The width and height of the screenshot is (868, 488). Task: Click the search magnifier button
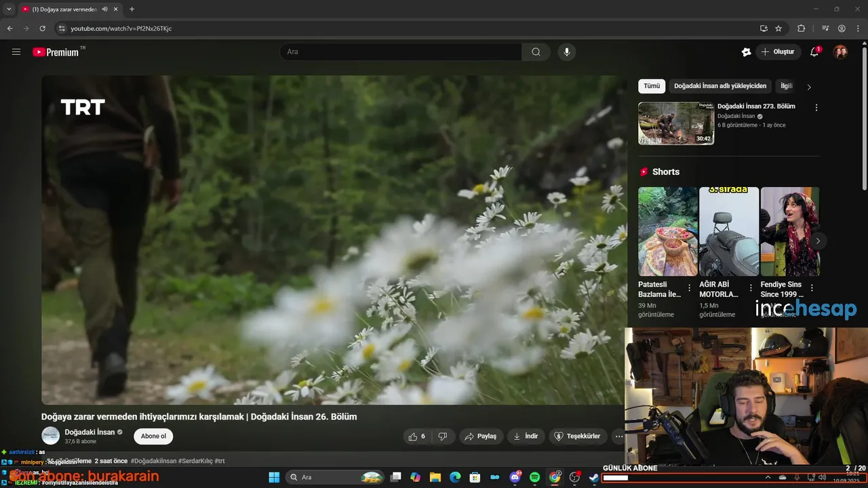(536, 52)
